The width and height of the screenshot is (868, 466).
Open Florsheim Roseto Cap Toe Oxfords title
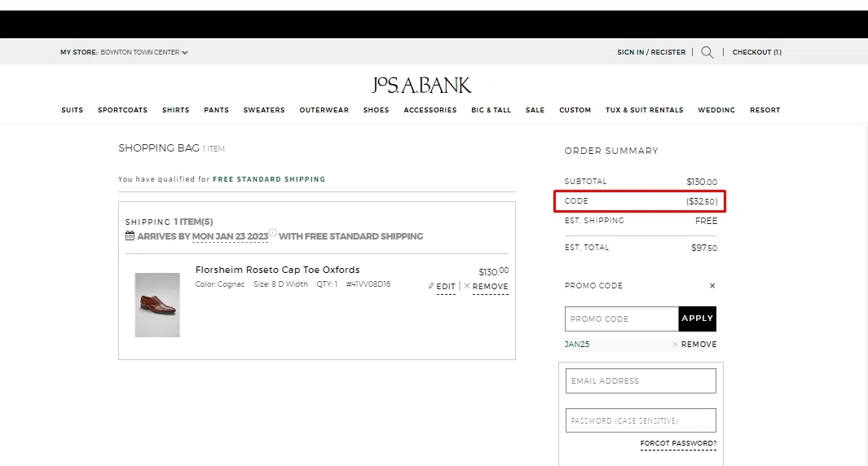point(277,270)
